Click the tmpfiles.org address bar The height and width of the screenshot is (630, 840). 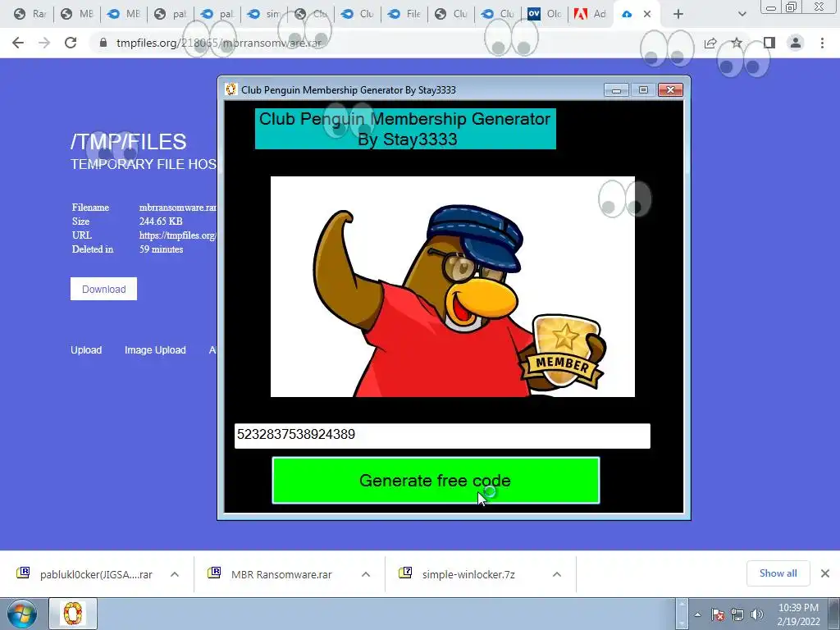coord(396,43)
